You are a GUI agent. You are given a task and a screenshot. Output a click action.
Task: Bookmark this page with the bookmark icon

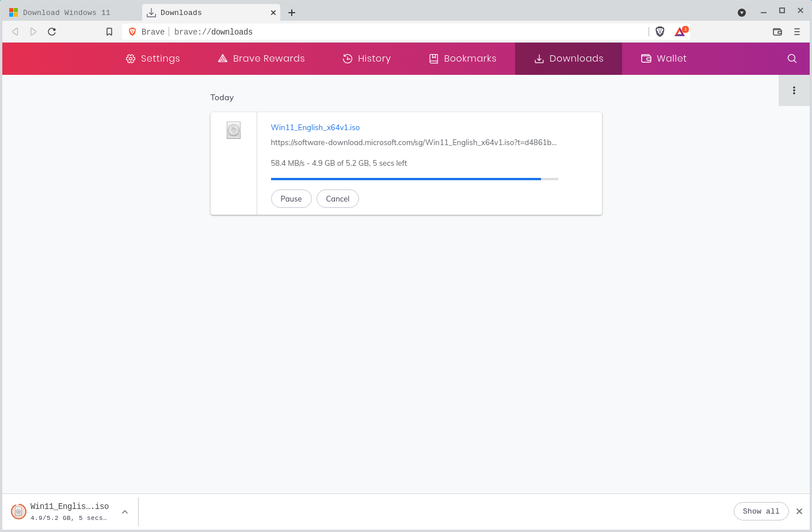coord(109,32)
